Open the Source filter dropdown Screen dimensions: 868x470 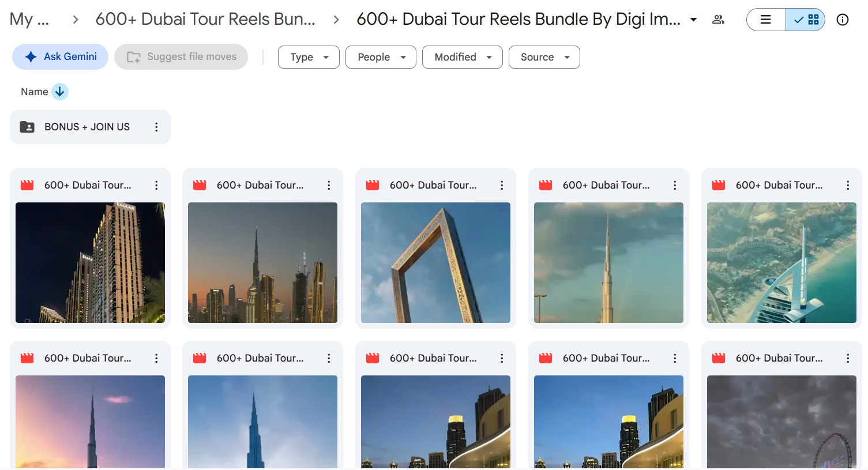click(544, 57)
